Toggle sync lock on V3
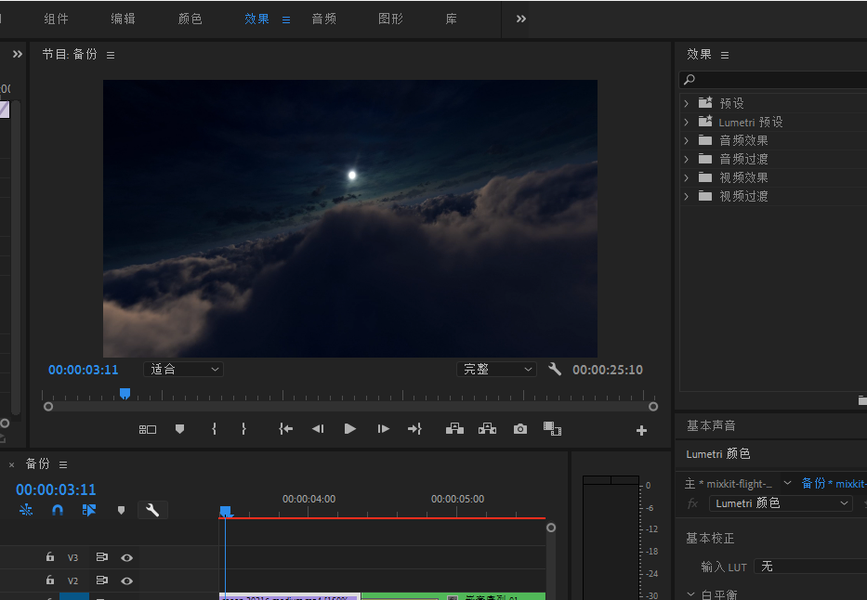This screenshot has height=600, width=867. click(x=102, y=557)
